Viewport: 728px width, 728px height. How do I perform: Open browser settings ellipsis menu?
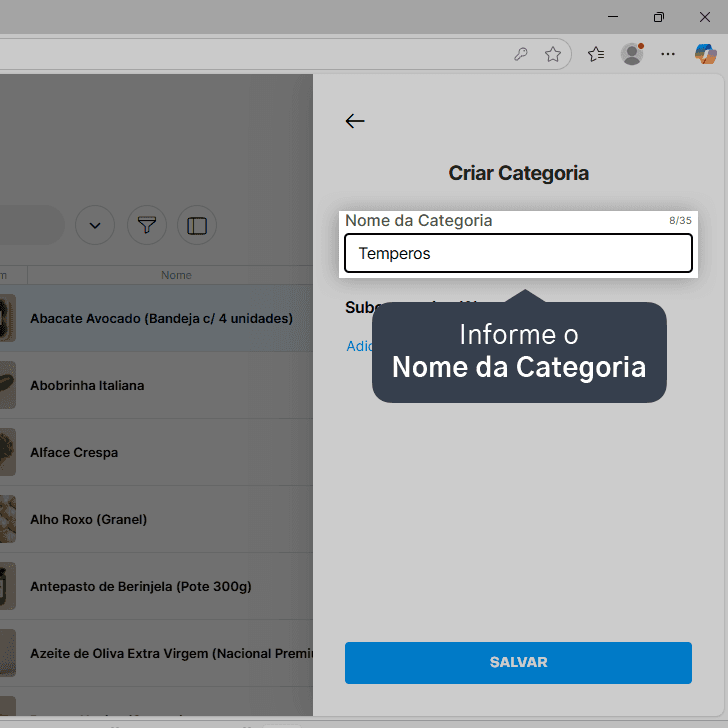point(668,54)
